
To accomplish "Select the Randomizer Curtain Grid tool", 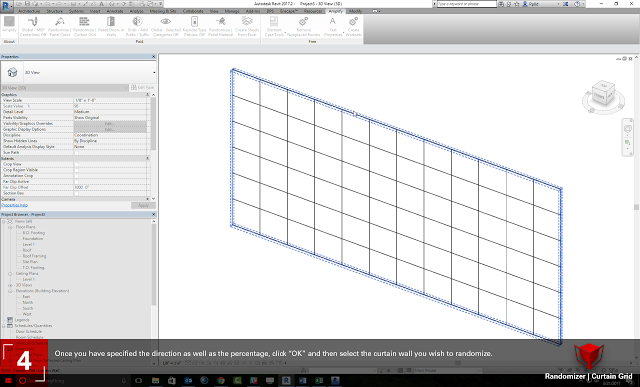I will 84,26.
